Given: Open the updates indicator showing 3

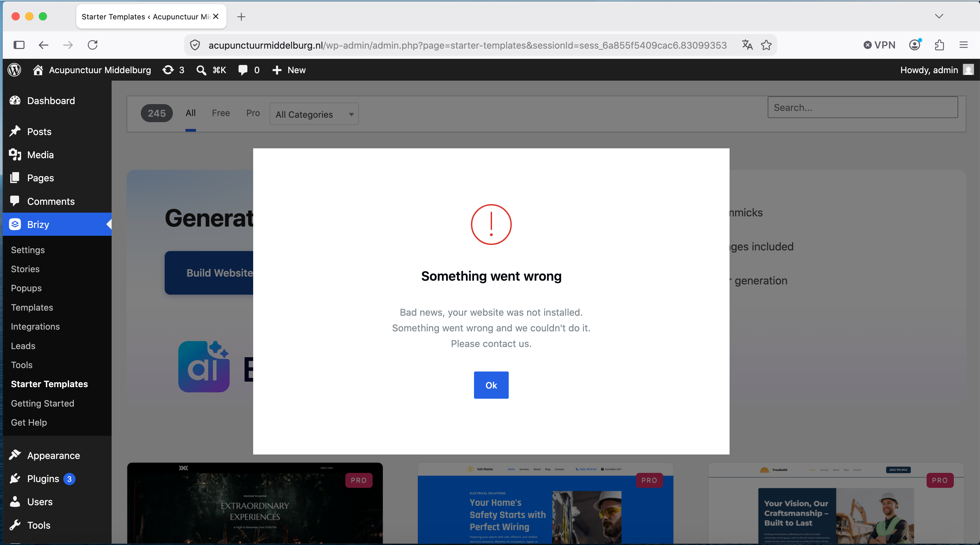Looking at the screenshot, I should tap(173, 70).
